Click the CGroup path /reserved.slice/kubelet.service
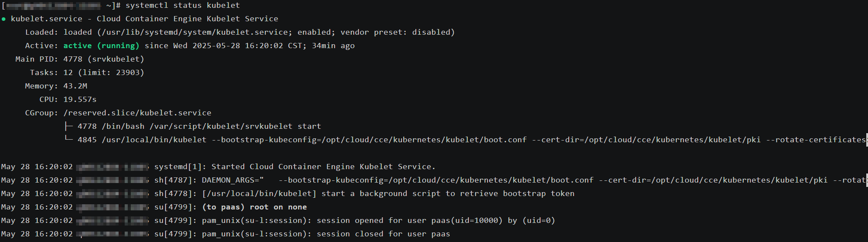The image size is (868, 242). [x=137, y=113]
